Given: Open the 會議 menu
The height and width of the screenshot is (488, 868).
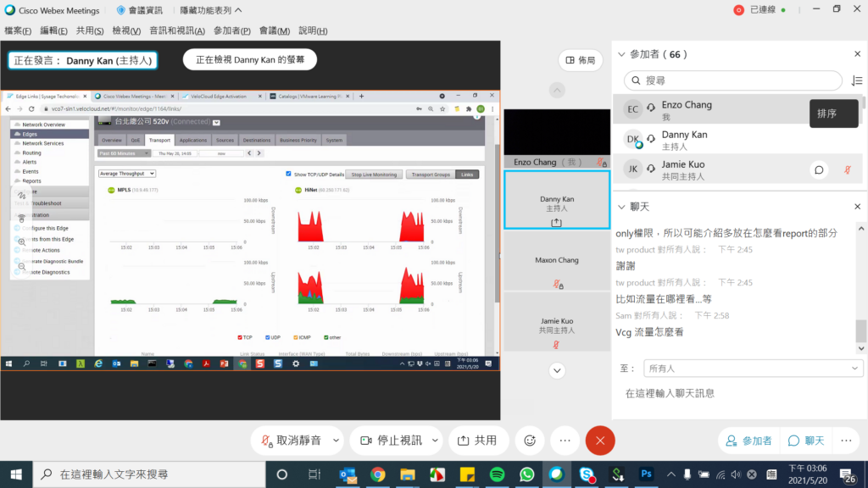Looking at the screenshot, I should (274, 30).
